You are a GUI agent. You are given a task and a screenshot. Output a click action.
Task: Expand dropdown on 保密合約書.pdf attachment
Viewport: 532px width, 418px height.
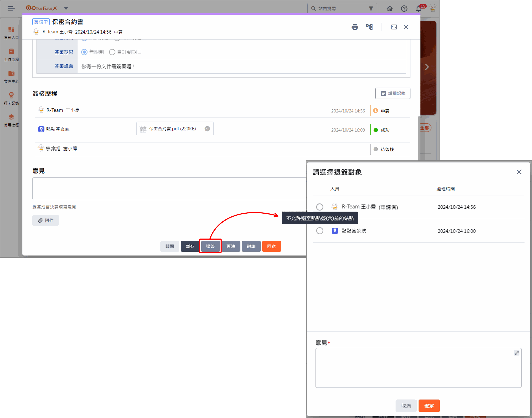207,129
